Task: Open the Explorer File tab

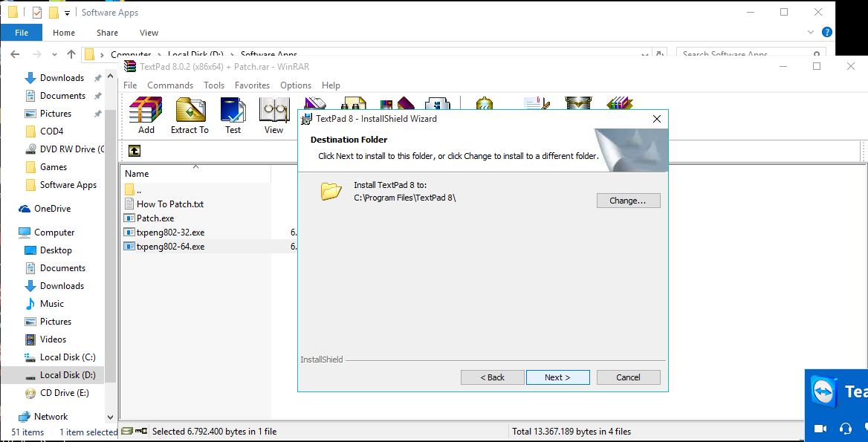Action: pos(22,33)
